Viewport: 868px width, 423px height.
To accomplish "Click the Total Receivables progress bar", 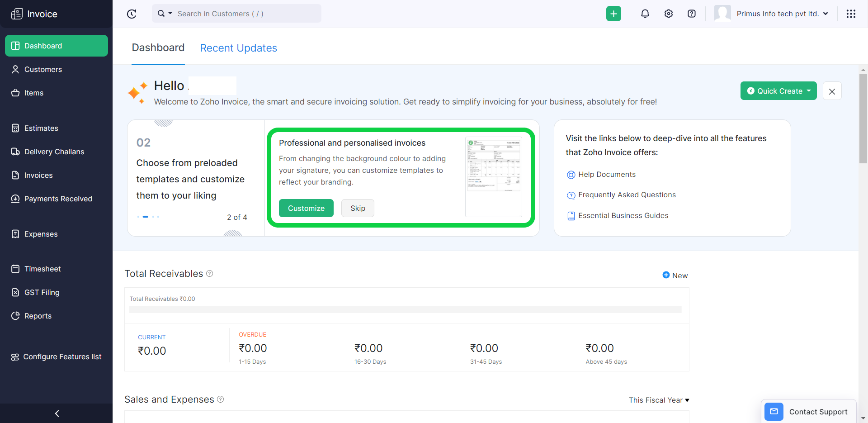I will pyautogui.click(x=405, y=309).
